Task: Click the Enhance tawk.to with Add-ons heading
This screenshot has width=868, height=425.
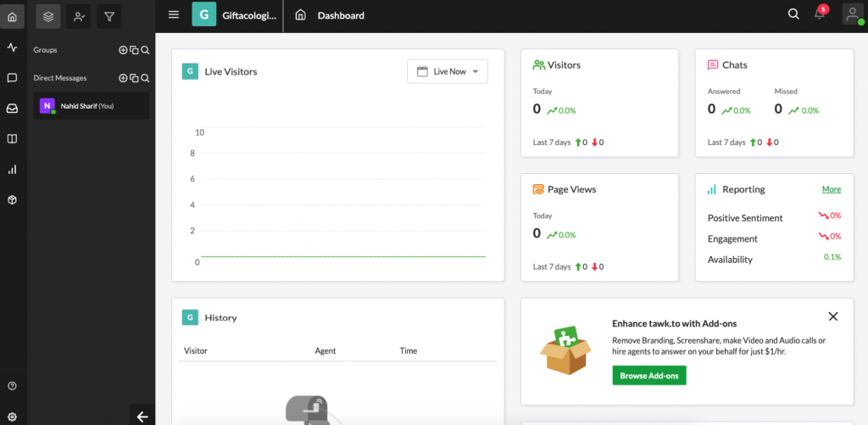Action: 674,323
